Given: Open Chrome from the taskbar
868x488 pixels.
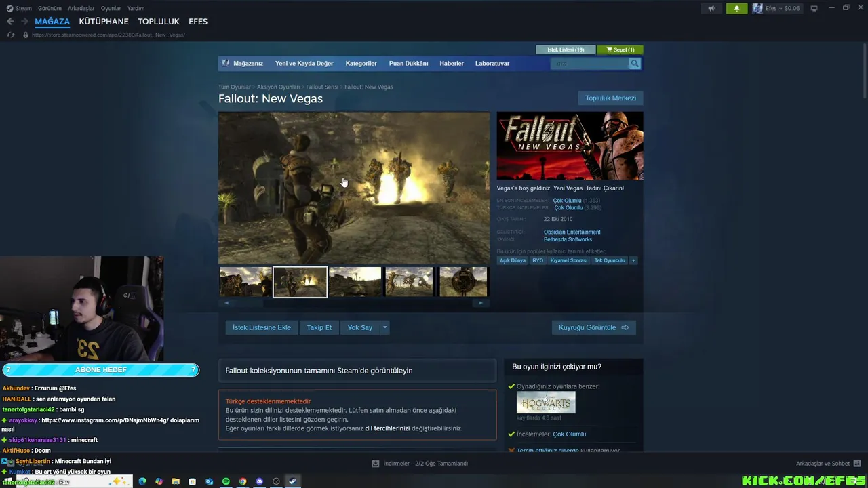Looking at the screenshot, I should [243, 481].
